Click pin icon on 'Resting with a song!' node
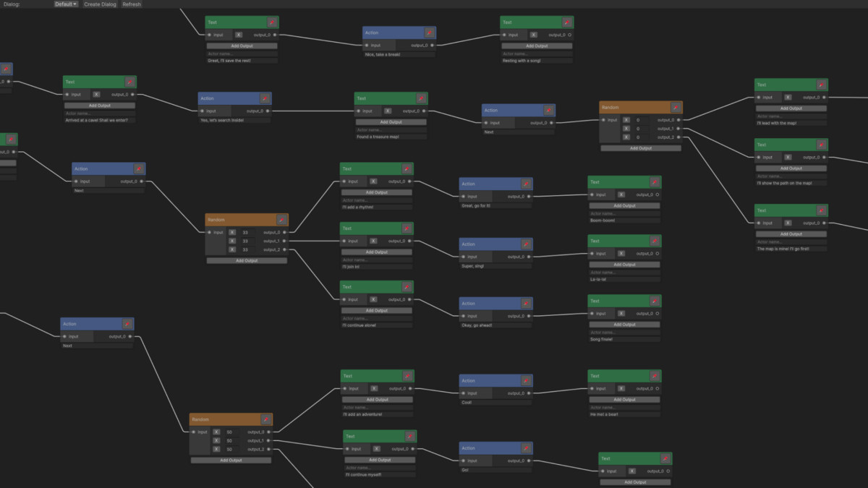 tap(567, 22)
